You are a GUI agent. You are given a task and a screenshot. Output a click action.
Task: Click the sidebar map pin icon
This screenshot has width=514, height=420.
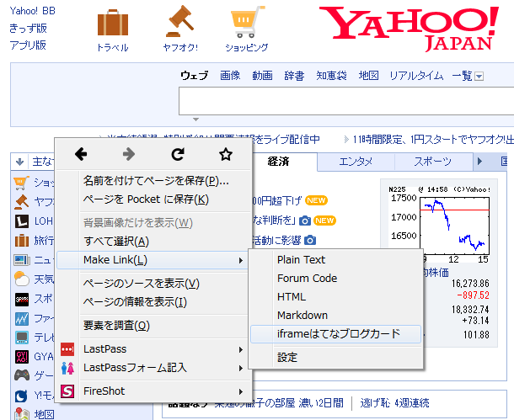[22, 414]
